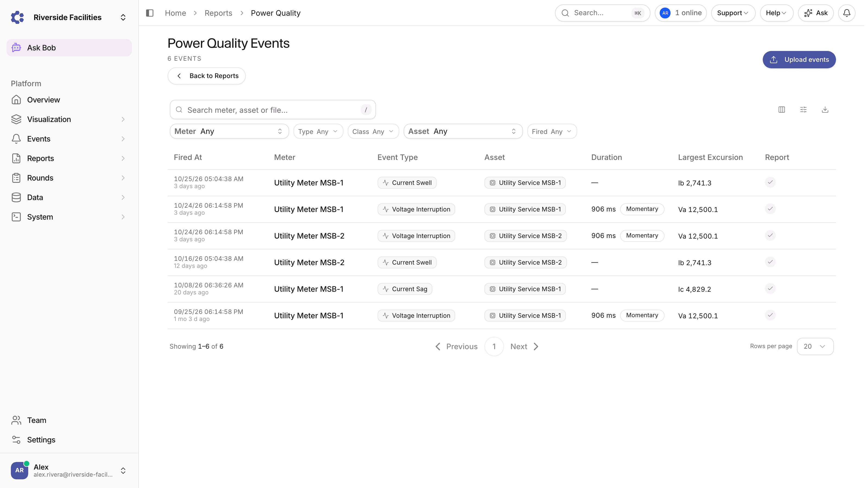Image resolution: width=868 pixels, height=488 pixels.
Task: Go to Previous page
Action: (456, 346)
